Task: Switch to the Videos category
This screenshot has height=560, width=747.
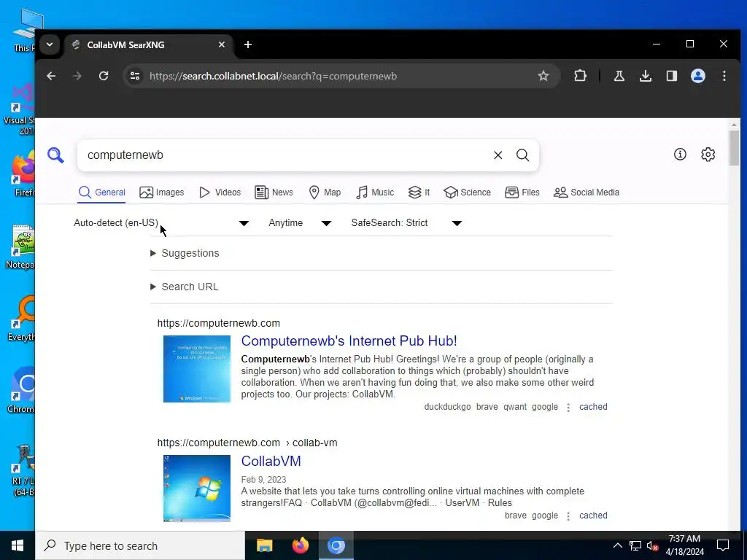Action: tap(220, 192)
